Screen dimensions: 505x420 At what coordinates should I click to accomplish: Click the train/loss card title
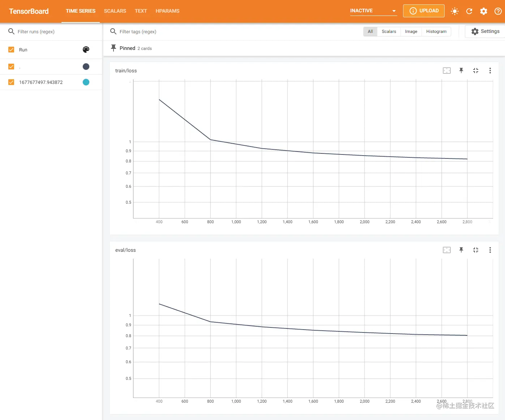(126, 71)
